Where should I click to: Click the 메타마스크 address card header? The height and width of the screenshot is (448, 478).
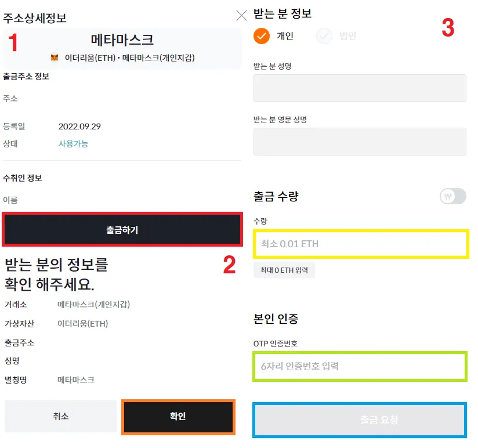tap(122, 40)
